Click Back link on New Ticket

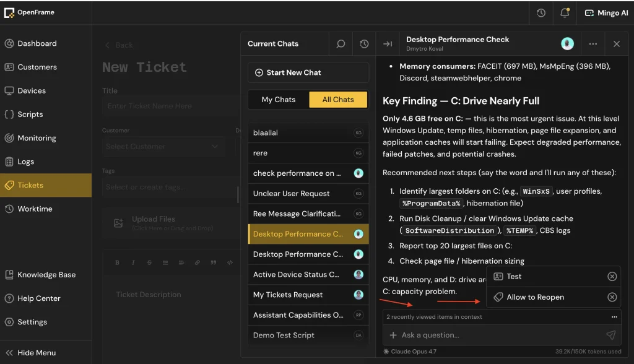pos(119,45)
